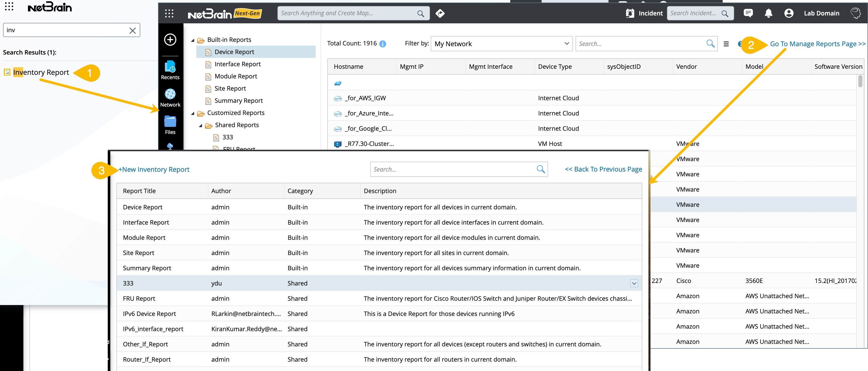
Task: Select Summary Report in the tree
Action: pyautogui.click(x=238, y=101)
